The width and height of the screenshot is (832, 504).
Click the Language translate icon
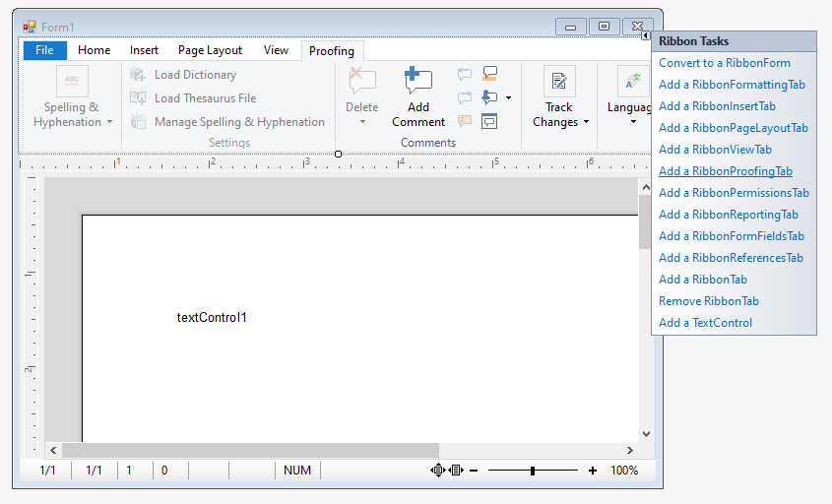coord(633,81)
